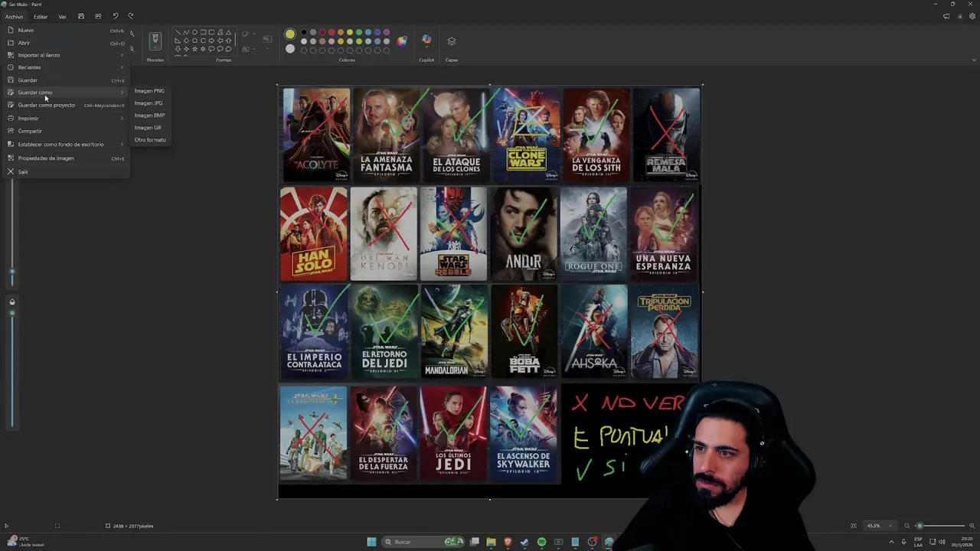Select the diamond shape
Viewport: 980px width, 551px height.
[186, 41]
